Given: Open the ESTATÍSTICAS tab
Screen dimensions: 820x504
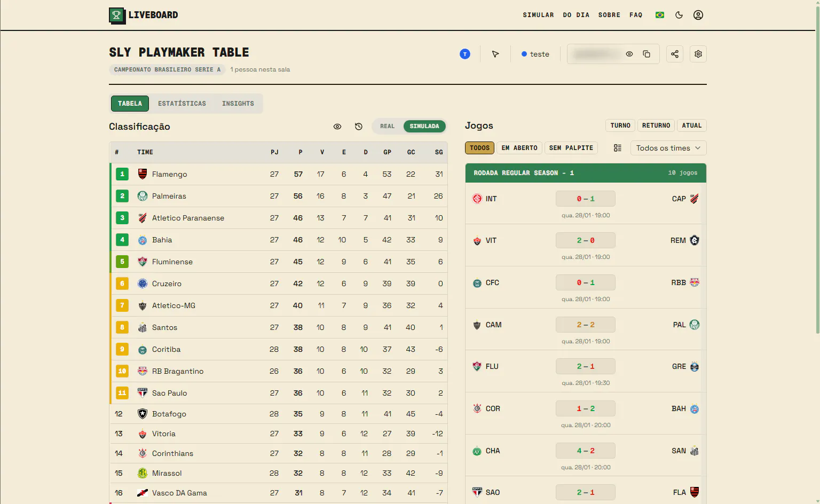Looking at the screenshot, I should 182,104.
